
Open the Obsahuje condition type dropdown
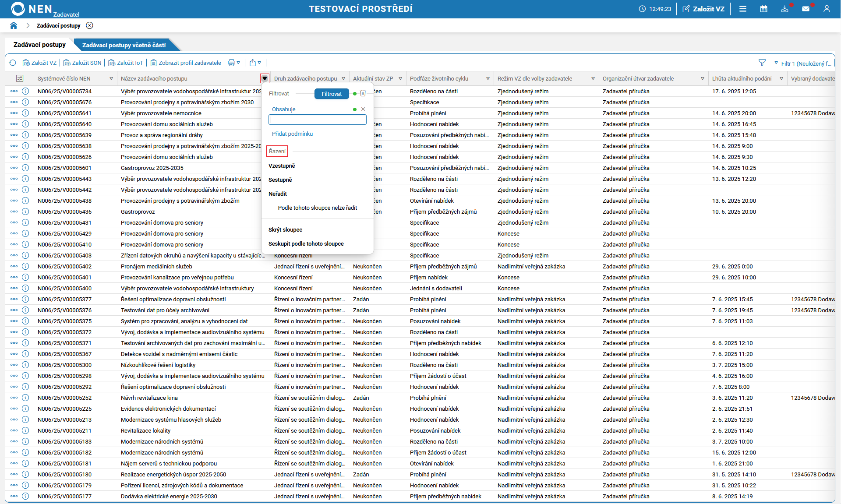coord(284,109)
